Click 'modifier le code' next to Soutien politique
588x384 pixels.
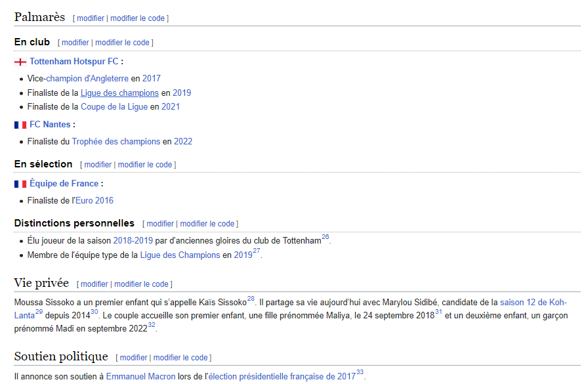(x=180, y=358)
